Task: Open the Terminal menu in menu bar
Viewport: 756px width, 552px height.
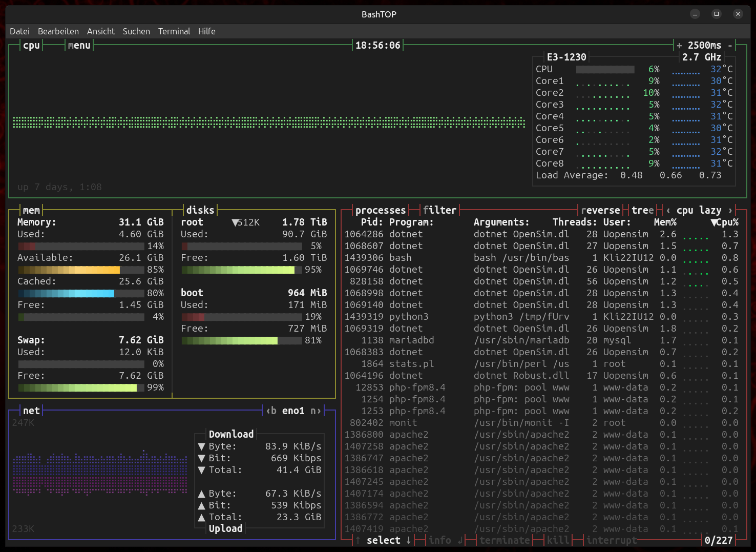Action: (x=174, y=31)
